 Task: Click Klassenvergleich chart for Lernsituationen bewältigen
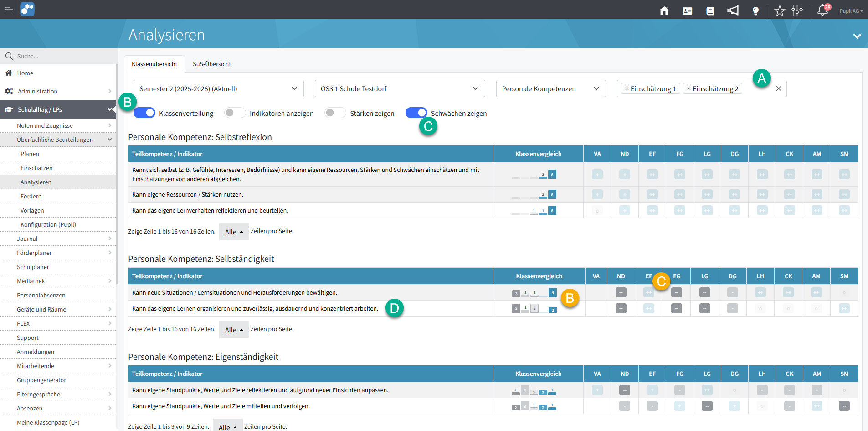[x=534, y=292]
